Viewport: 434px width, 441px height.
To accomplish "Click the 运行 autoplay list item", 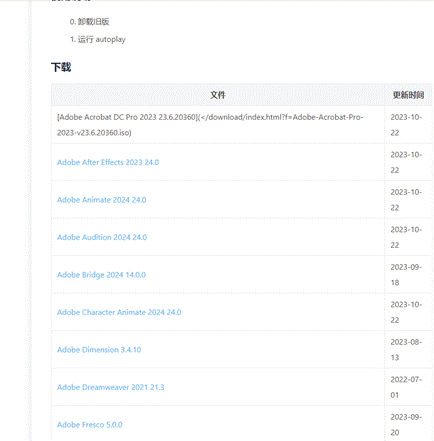I will pos(98,39).
